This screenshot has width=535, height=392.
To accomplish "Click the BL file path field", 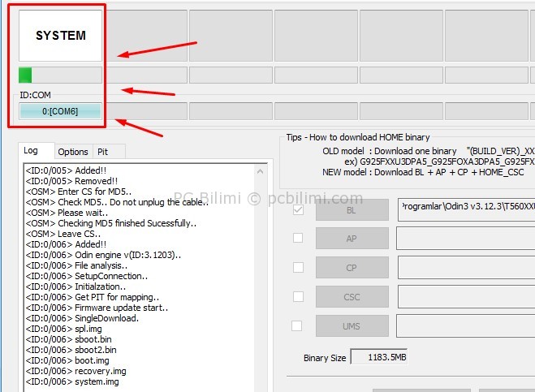I will (465, 209).
